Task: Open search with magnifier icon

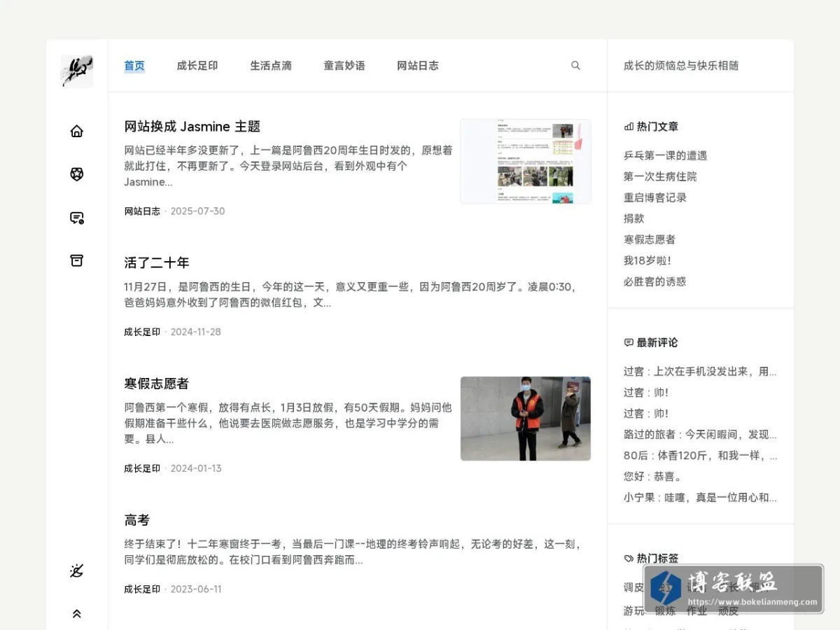Action: click(x=575, y=65)
